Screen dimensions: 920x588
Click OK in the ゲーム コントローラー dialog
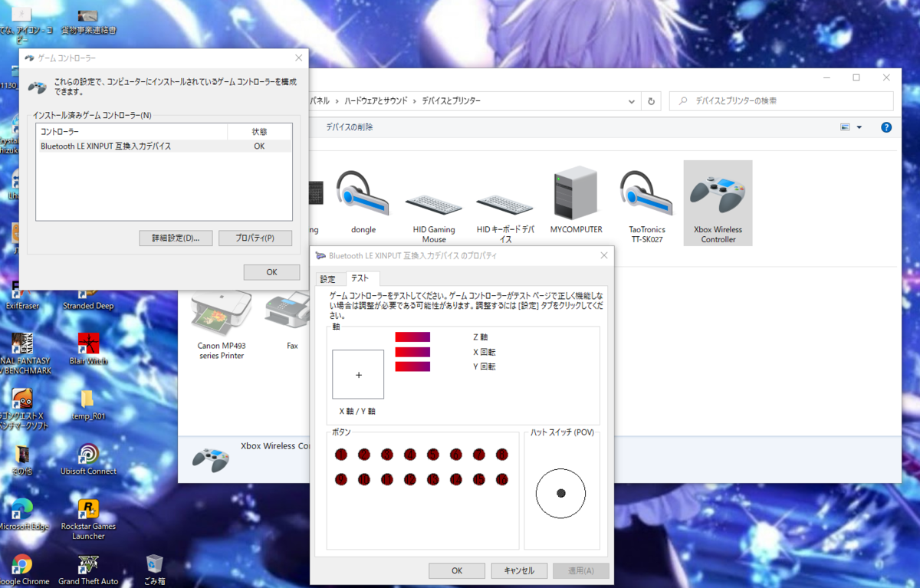271,272
